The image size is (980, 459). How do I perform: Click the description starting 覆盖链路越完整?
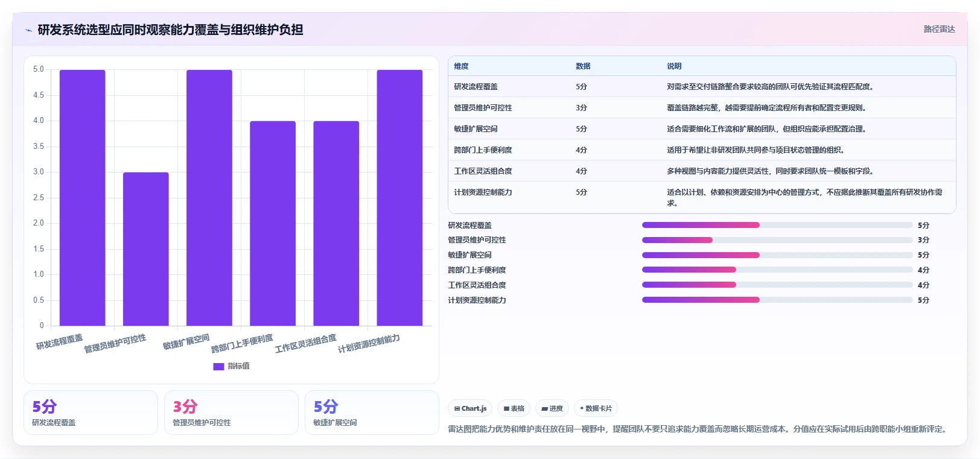pyautogui.click(x=766, y=108)
